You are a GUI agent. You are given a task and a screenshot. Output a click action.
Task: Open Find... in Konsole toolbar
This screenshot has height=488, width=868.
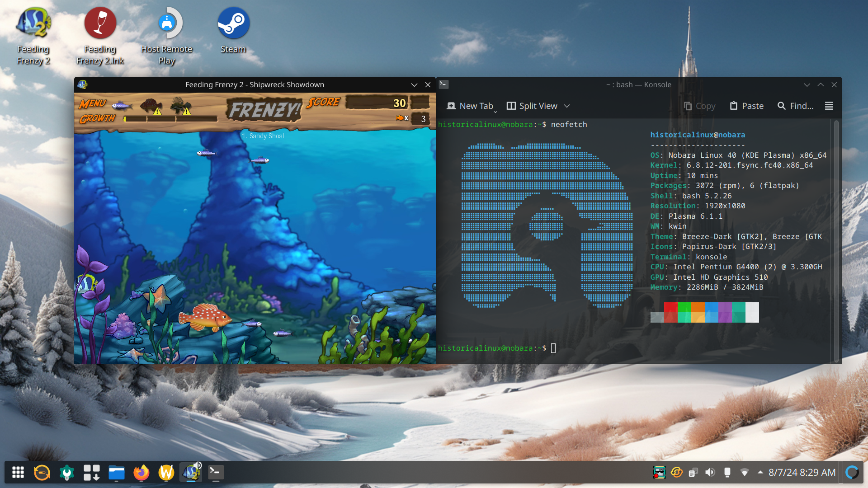[796, 106]
